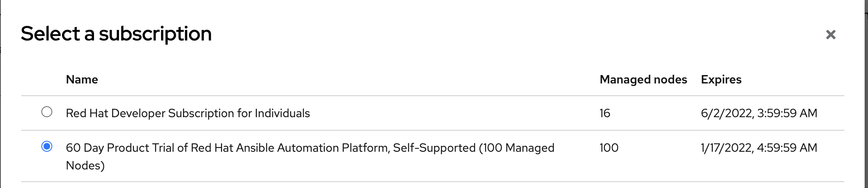
Task: Click the word 'Nodes)' on the wrapped line
Action: [x=85, y=166]
